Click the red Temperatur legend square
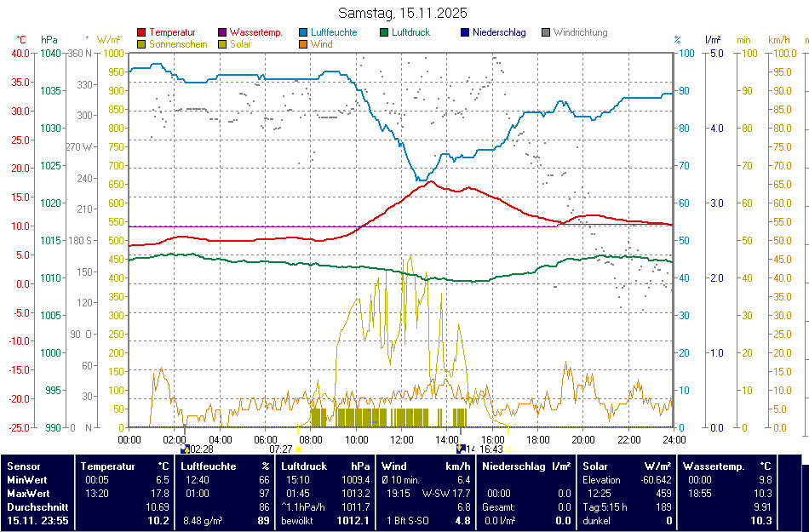The height and width of the screenshot is (532, 809). coord(141,32)
